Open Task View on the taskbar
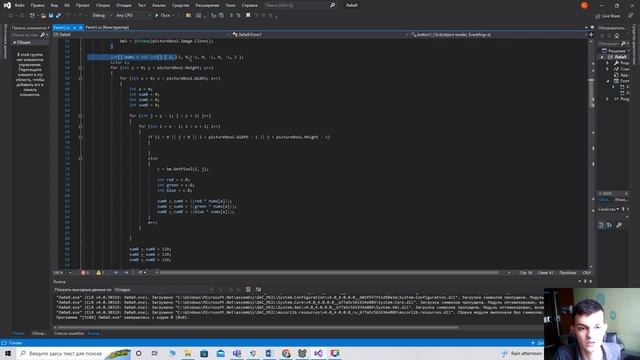Image resolution: width=640 pixels, height=360 pixels. [x=155, y=353]
